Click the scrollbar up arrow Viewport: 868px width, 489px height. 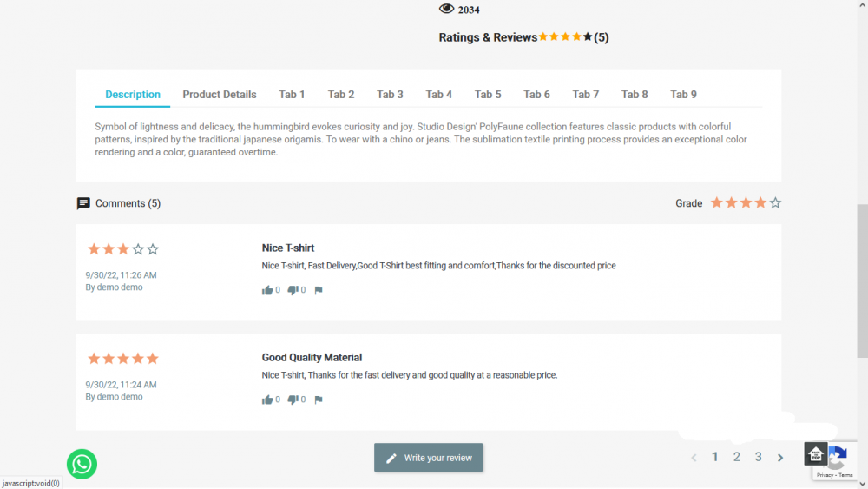(x=863, y=4)
